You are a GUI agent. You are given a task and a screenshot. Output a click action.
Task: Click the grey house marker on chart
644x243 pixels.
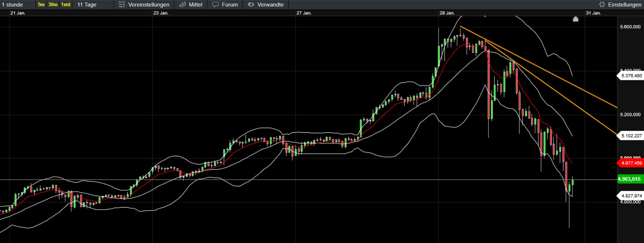(576, 19)
